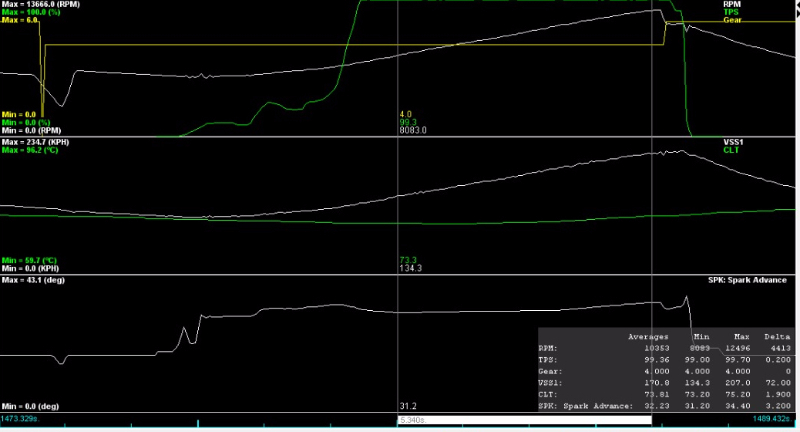Click the 31.2 spark advance cursor value
This screenshot has height=432, width=800.
(408, 406)
